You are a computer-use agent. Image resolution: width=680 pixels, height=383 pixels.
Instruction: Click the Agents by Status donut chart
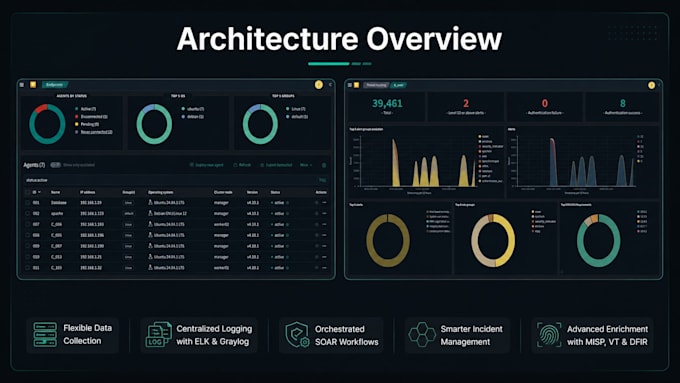(x=47, y=124)
